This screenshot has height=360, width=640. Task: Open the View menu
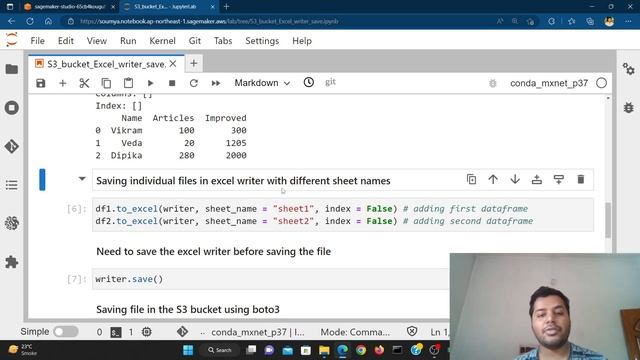coord(97,41)
